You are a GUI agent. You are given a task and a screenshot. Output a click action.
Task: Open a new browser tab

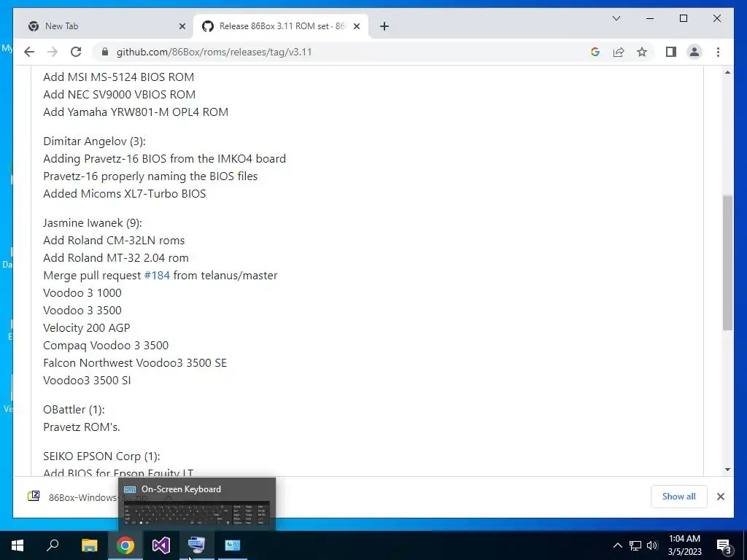click(x=384, y=27)
